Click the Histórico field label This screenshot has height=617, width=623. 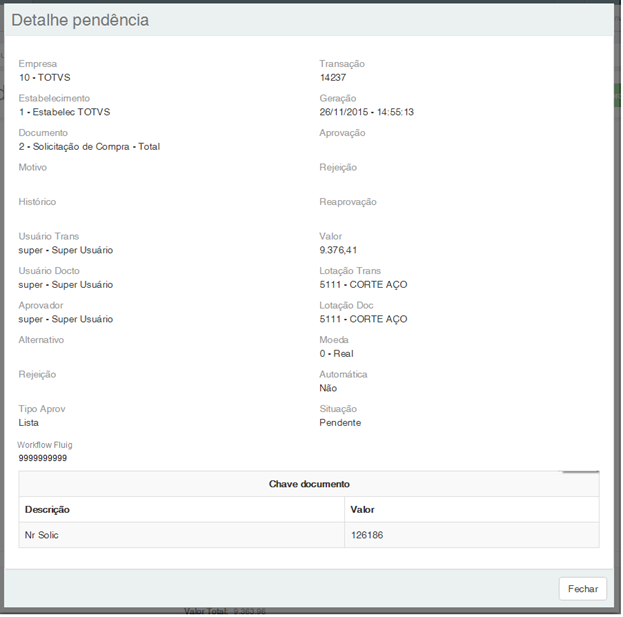point(39,202)
